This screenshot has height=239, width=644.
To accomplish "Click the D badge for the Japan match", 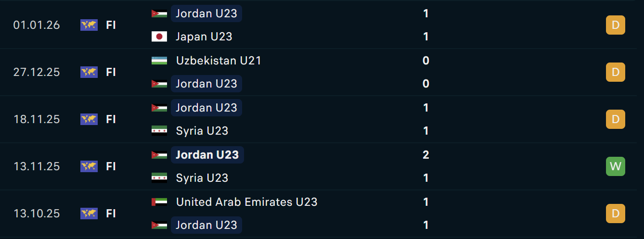I will pos(615,25).
